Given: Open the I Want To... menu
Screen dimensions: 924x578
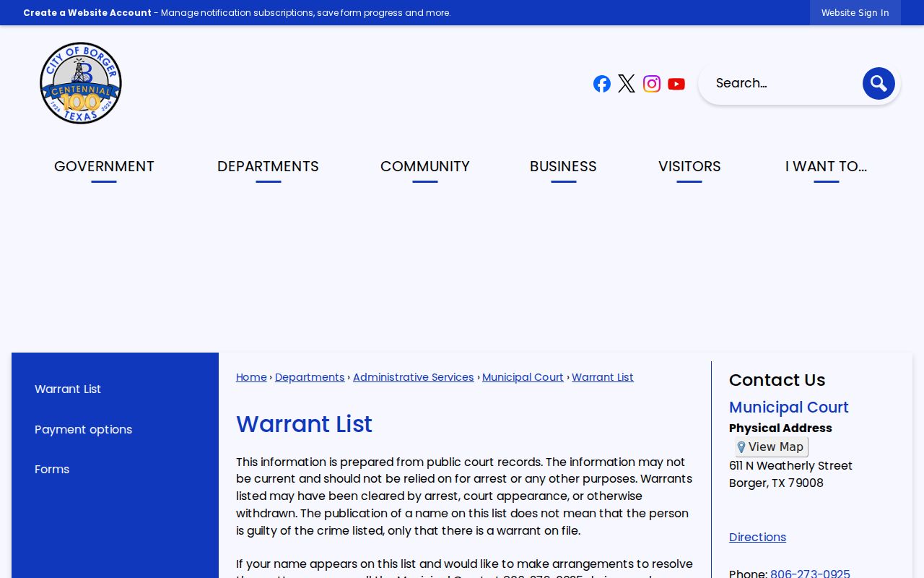Looking at the screenshot, I should tap(827, 167).
